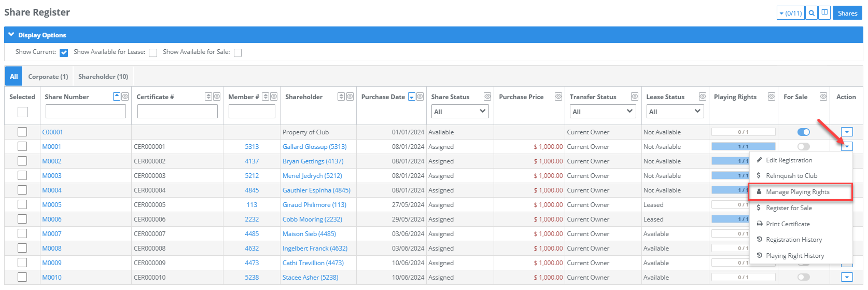The image size is (868, 290).
Task: Switch to the Shareholder (10) tab
Action: (x=103, y=76)
